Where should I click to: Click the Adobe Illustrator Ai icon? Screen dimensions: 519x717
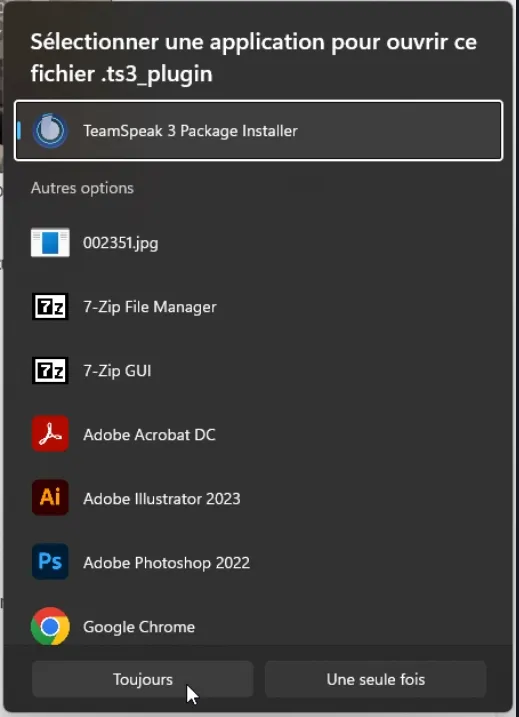(x=50, y=498)
